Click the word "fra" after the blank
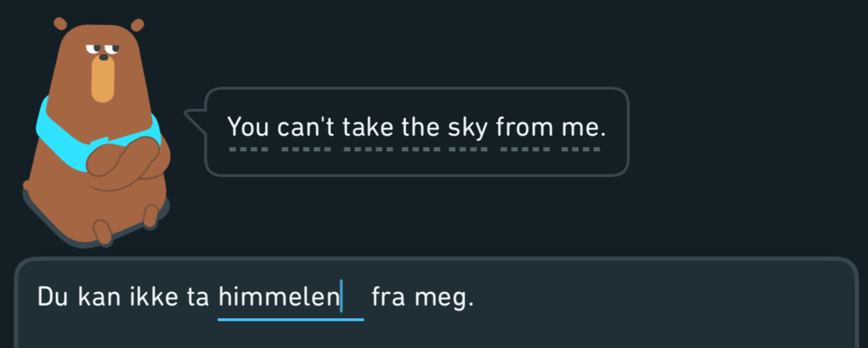Image resolution: width=868 pixels, height=348 pixels. pos(389,297)
